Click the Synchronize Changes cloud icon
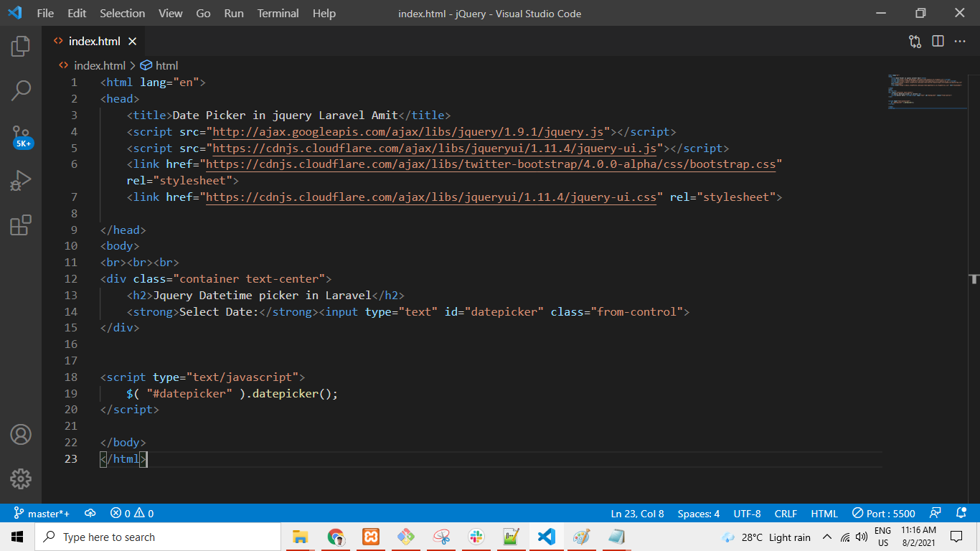 coord(90,514)
